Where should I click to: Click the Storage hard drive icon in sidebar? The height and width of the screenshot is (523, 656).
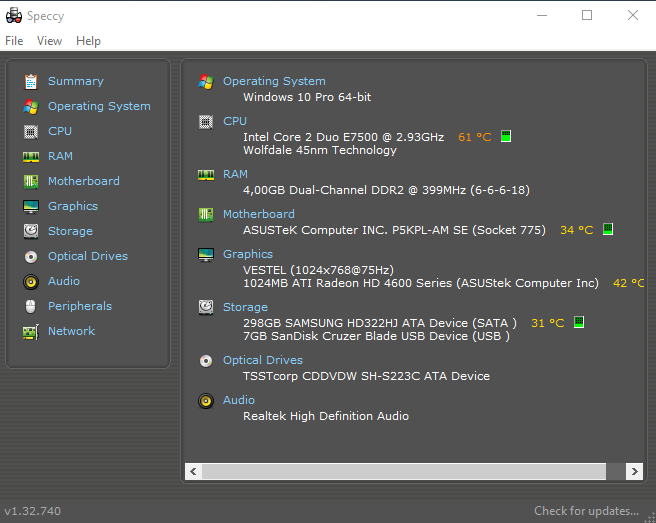click(x=31, y=231)
